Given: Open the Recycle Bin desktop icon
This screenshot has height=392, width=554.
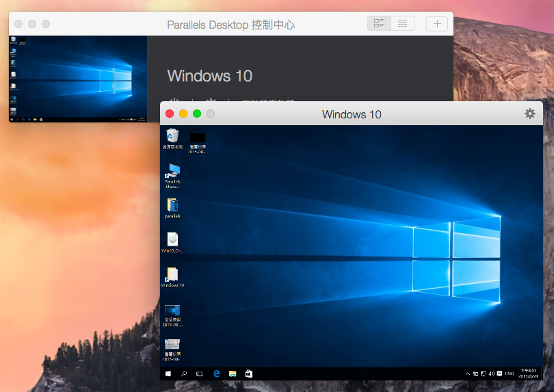Looking at the screenshot, I should (172, 139).
